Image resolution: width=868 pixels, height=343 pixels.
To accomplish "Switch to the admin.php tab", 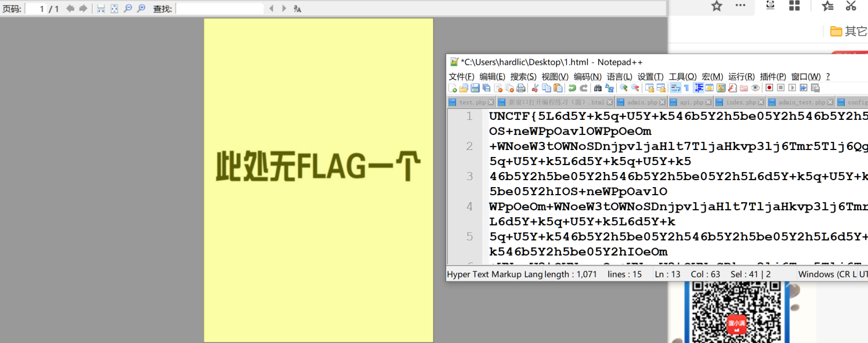I will 641,103.
